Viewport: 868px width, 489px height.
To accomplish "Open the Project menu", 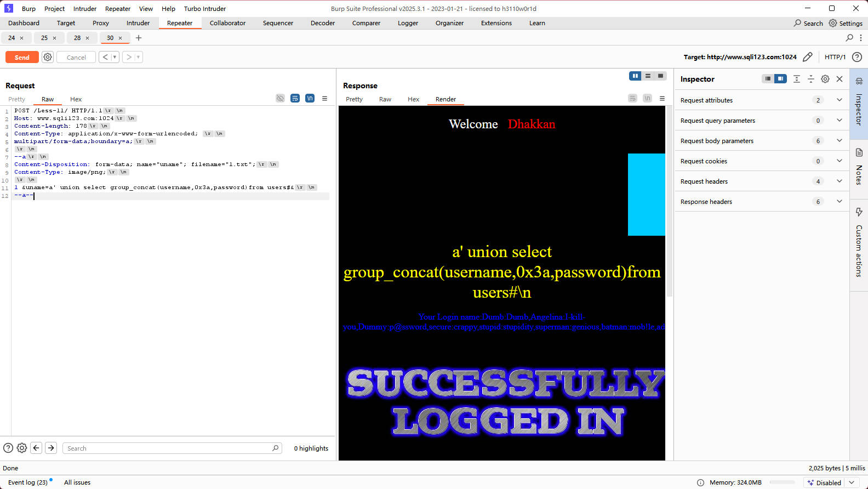I will (54, 9).
